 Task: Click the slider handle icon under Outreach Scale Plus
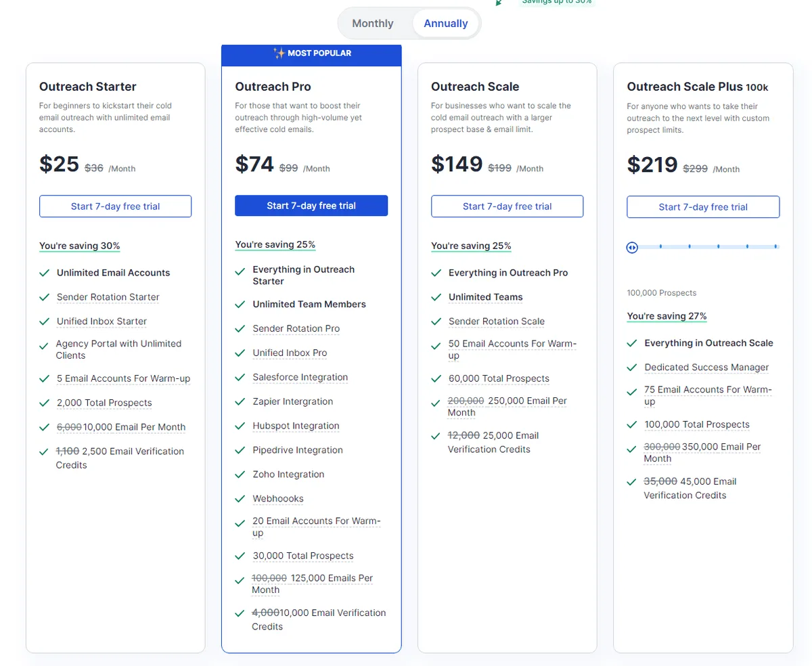[x=631, y=247]
